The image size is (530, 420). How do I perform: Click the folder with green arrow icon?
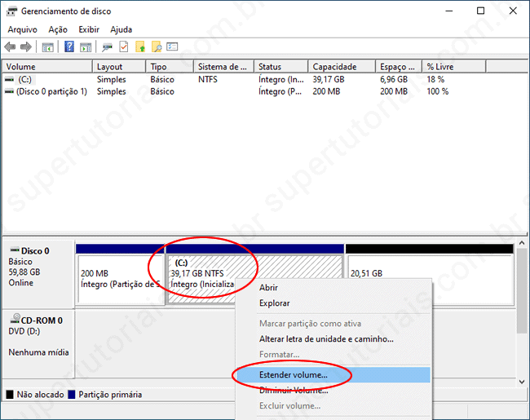pos(140,46)
